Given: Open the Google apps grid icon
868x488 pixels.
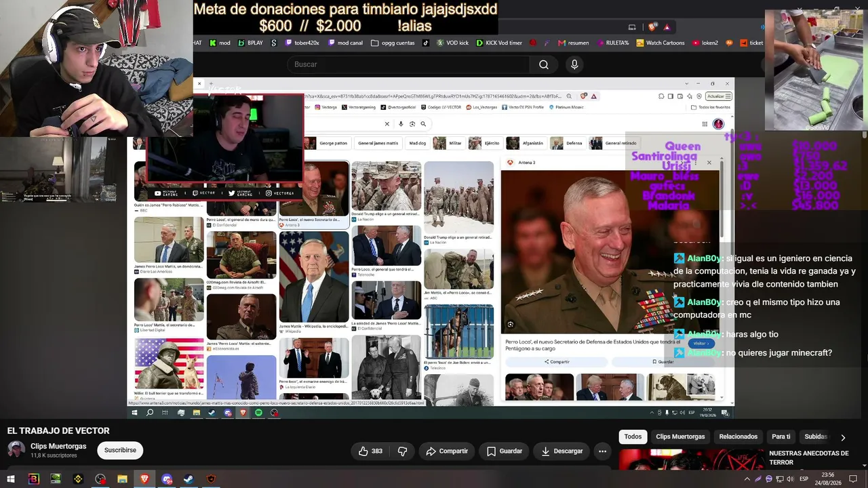Looking at the screenshot, I should coord(705,124).
